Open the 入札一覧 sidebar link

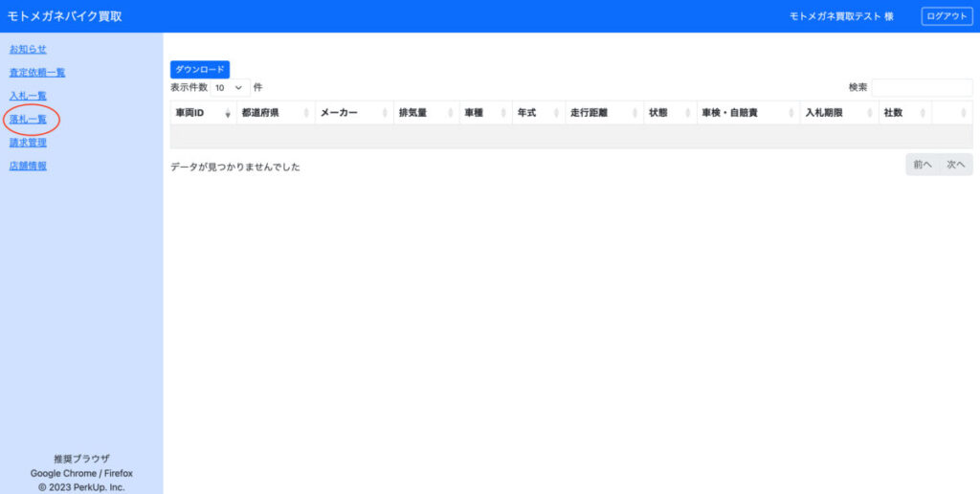pyautogui.click(x=28, y=96)
